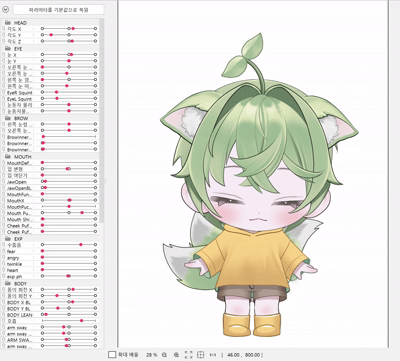The width and height of the screenshot is (400, 361).
Task: Zoom out the canvas with minus magnifier
Action: 164,355
